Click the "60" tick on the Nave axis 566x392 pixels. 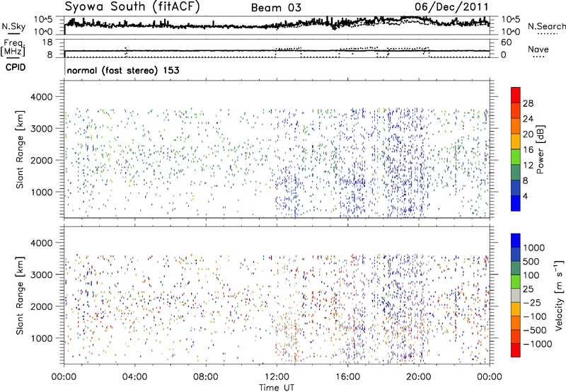[x=507, y=42]
